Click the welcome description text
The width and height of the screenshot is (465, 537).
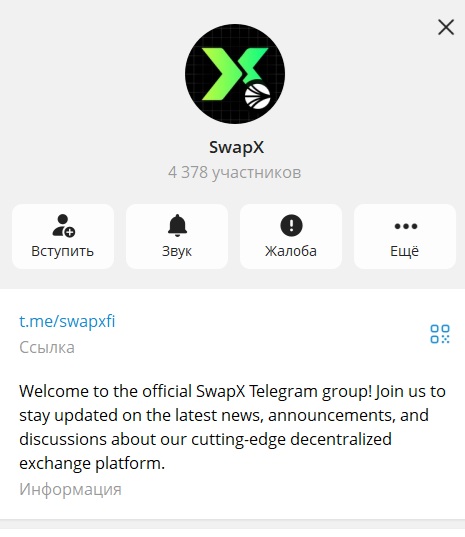(232, 427)
